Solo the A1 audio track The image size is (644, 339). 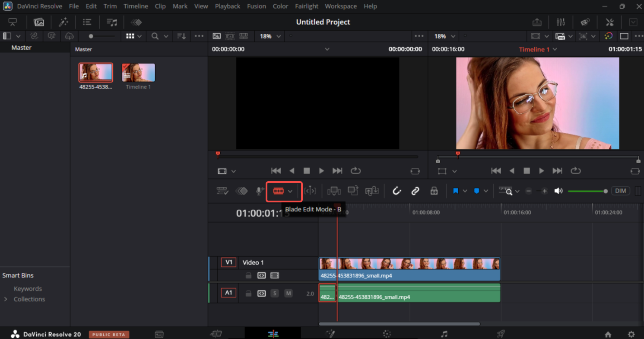(x=275, y=293)
